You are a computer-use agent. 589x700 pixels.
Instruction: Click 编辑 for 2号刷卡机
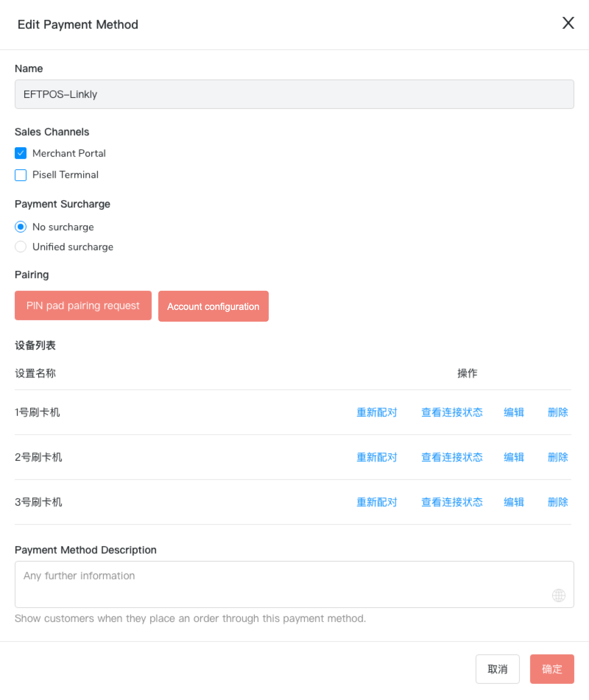pyautogui.click(x=514, y=457)
